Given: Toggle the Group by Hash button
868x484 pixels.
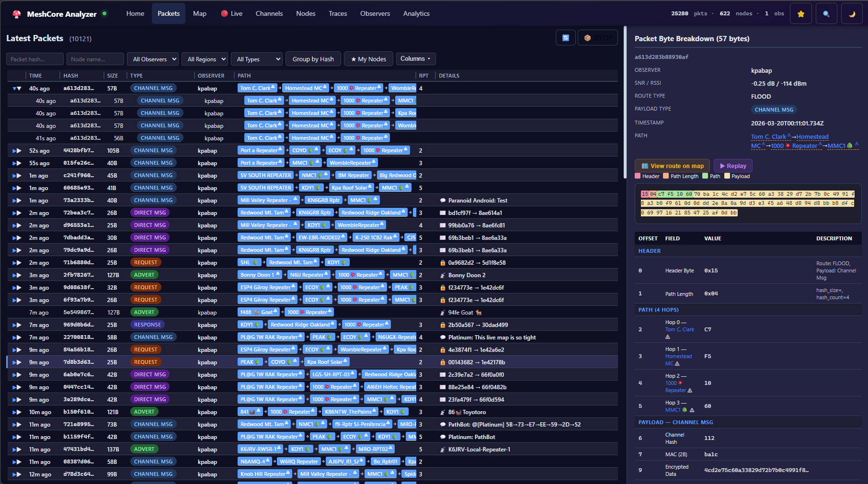Looking at the screenshot, I should pos(313,59).
